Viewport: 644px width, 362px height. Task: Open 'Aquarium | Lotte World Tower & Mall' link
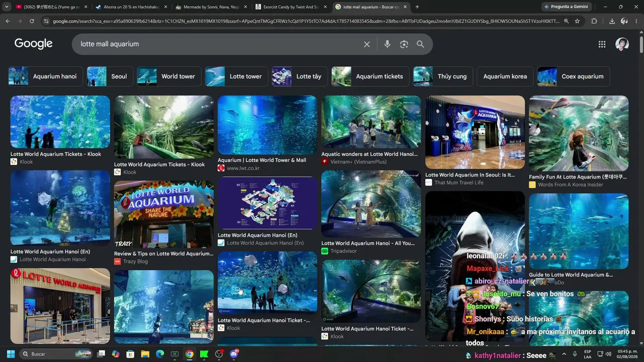coord(262,160)
